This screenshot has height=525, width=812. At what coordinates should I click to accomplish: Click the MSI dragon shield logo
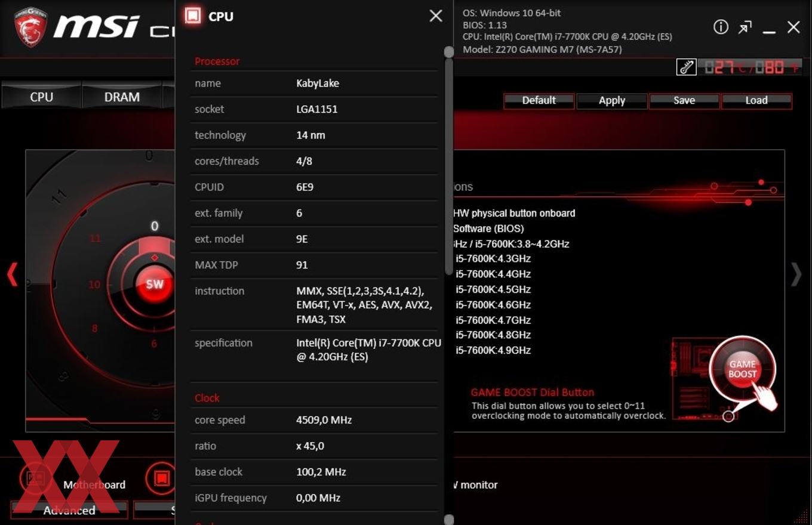(x=30, y=27)
